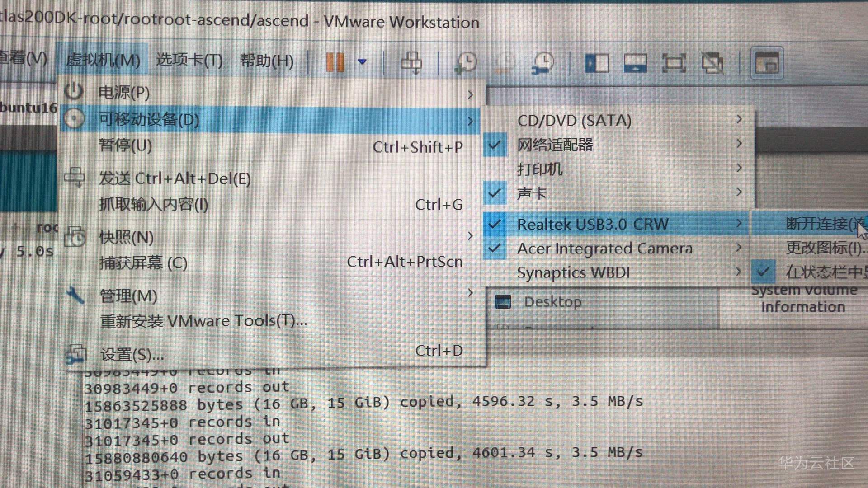Click 断开连接 to disconnect Realtek device

click(818, 224)
